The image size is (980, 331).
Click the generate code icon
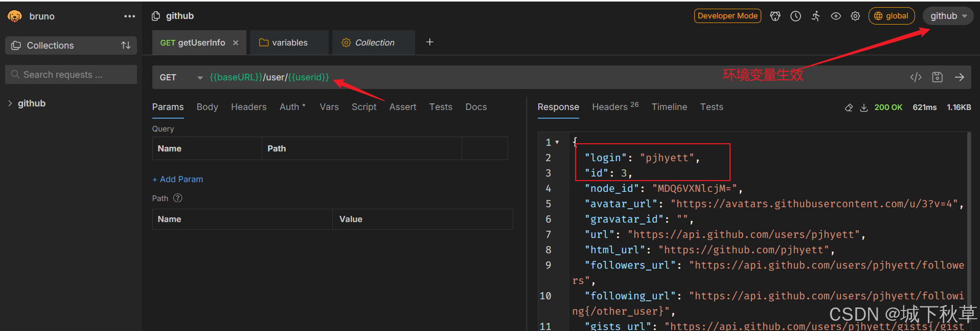(916, 77)
